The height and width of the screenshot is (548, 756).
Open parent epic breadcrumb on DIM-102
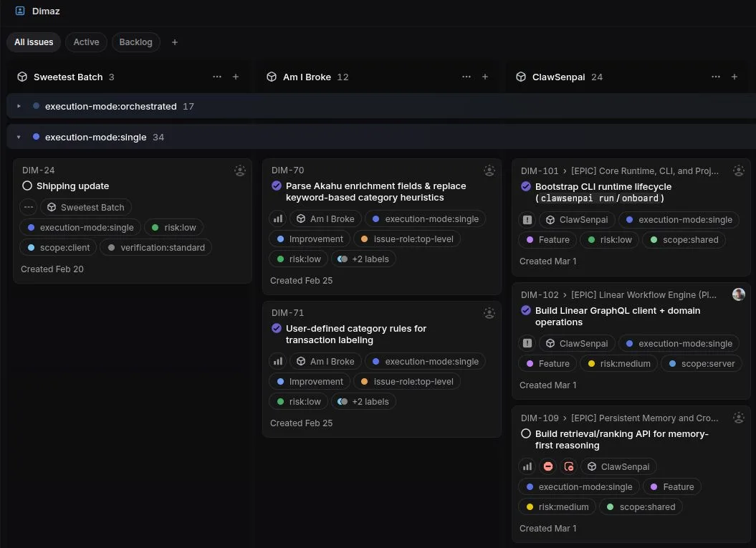[643, 294]
